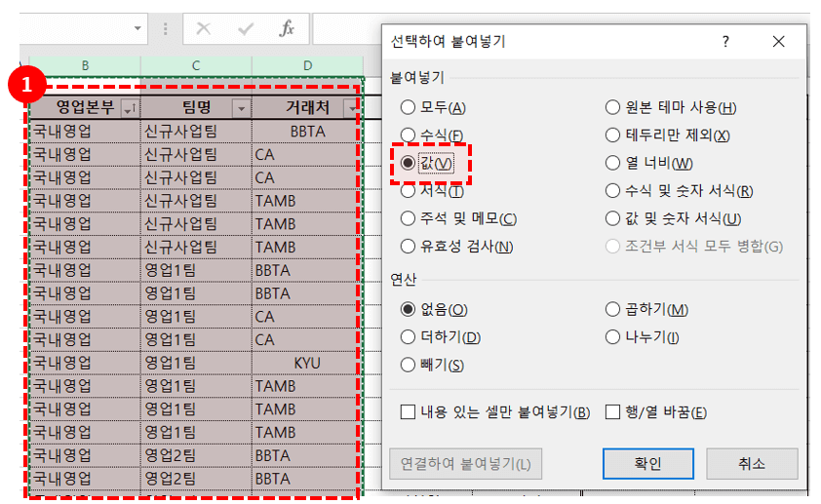The width and height of the screenshot is (821, 504).
Task: Click the formula bar confirm checkmark icon
Action: pos(245,28)
